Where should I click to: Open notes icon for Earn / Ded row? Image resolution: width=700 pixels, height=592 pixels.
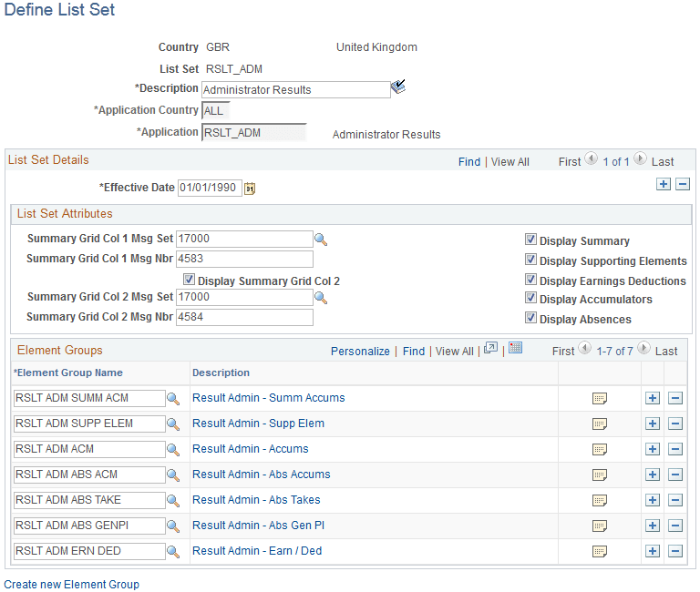[x=600, y=552]
